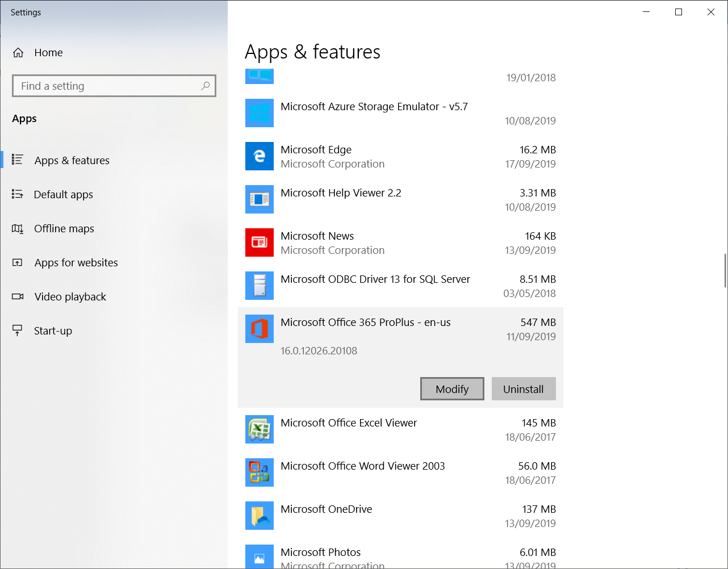The width and height of the screenshot is (728, 569).
Task: Maximize the Settings window
Action: (x=678, y=12)
